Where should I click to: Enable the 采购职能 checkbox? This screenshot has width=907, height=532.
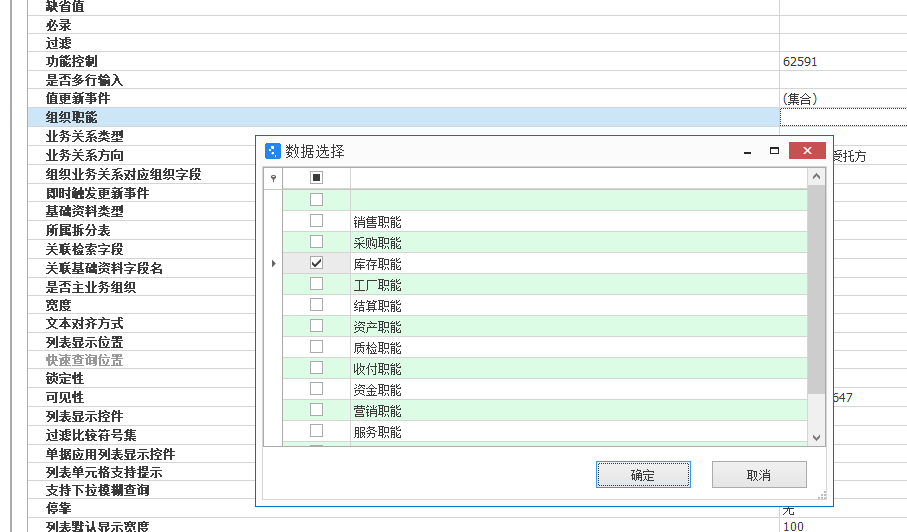316,242
